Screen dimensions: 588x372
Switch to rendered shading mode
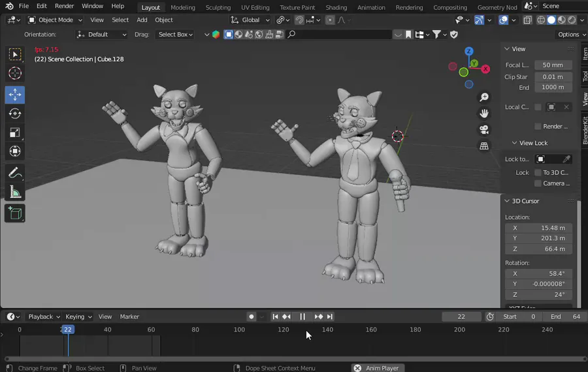(572, 20)
